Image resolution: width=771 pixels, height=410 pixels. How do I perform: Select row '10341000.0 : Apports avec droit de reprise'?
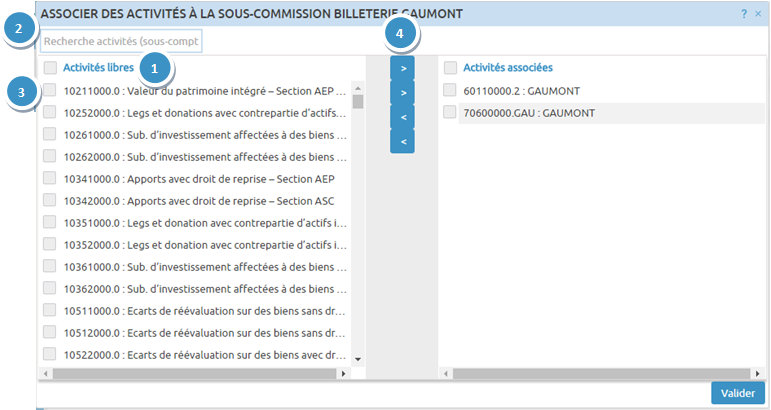click(199, 179)
